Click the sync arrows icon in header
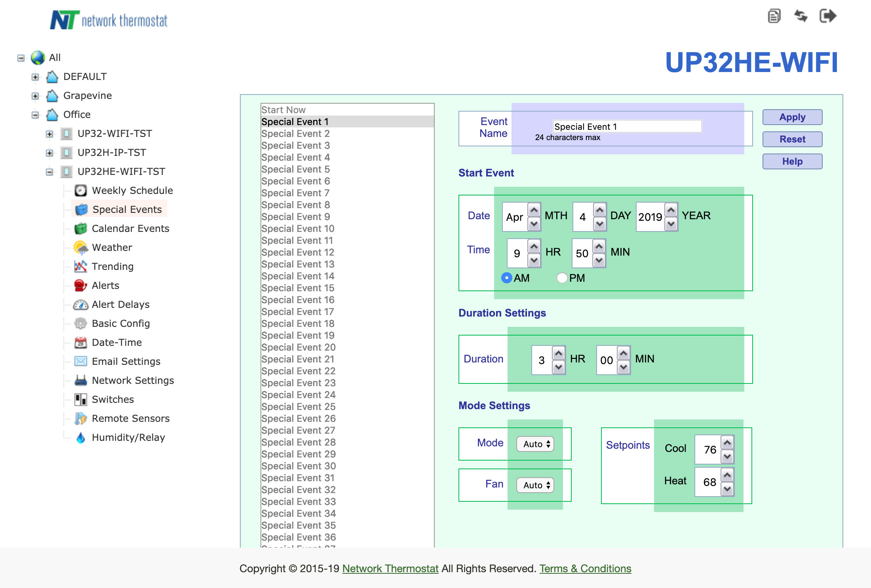Screen dimensions: 871x588 click(x=801, y=16)
